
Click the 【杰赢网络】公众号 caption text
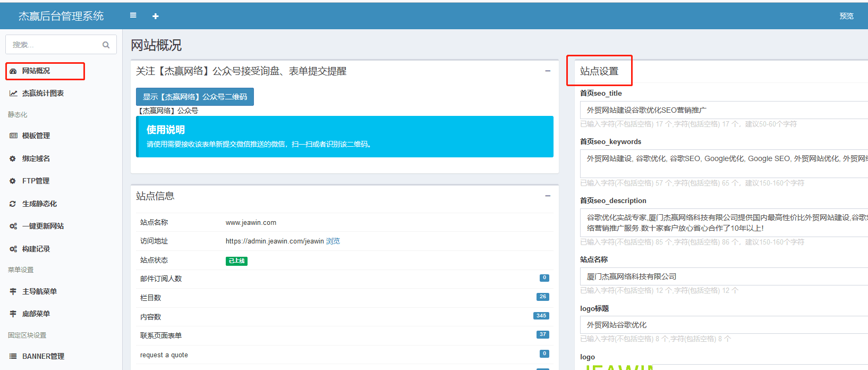click(168, 111)
